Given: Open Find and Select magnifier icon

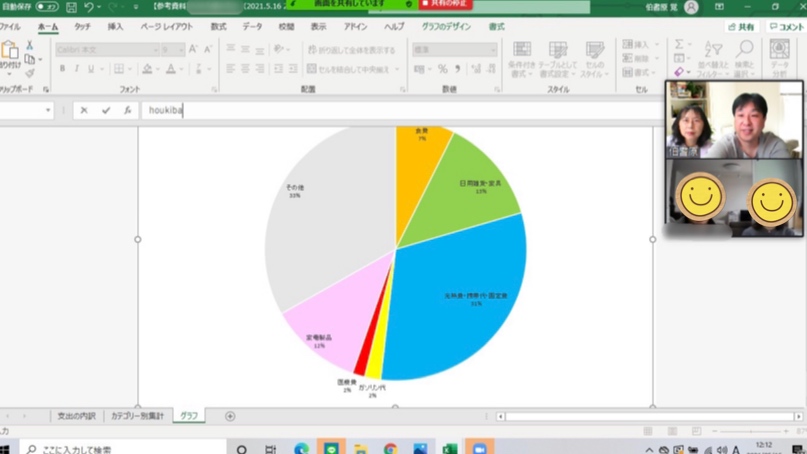Looking at the screenshot, I should coord(745,50).
